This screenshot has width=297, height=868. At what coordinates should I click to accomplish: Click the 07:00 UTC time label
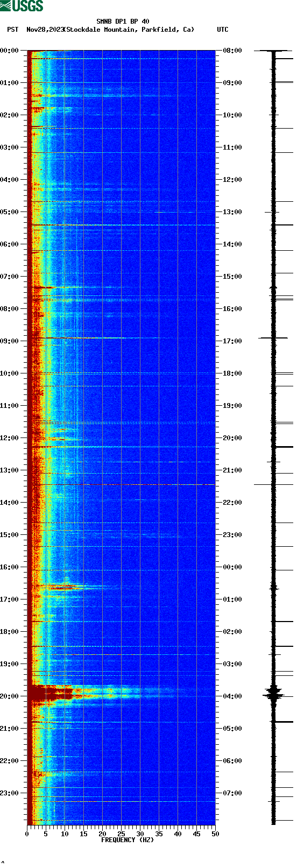click(232, 793)
